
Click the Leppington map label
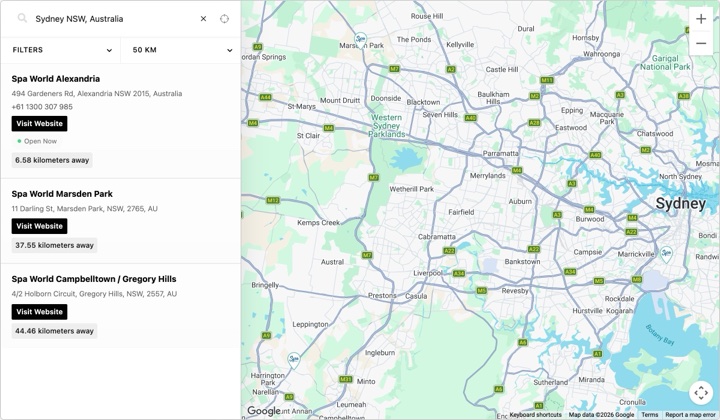[310, 324]
